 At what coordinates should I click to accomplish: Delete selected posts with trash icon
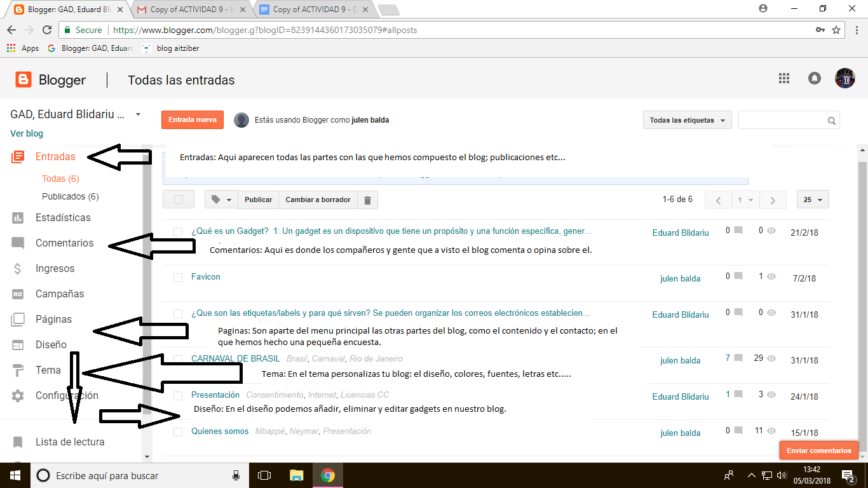coord(367,200)
